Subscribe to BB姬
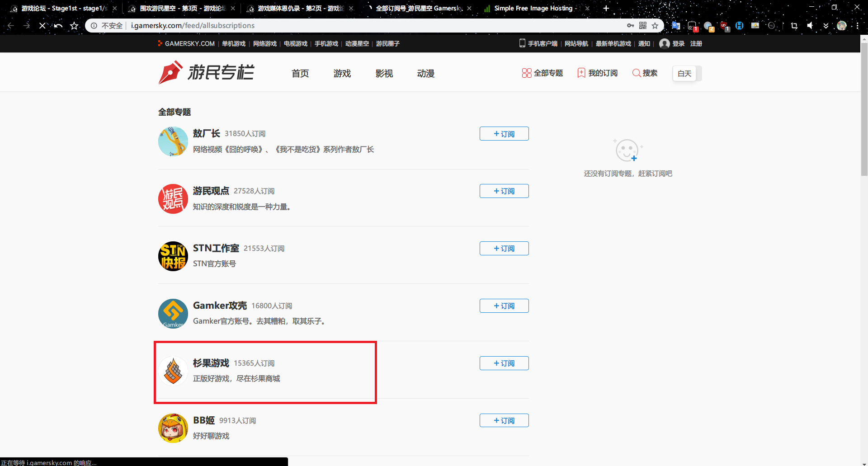Viewport: 868px width, 466px height. 504,421
